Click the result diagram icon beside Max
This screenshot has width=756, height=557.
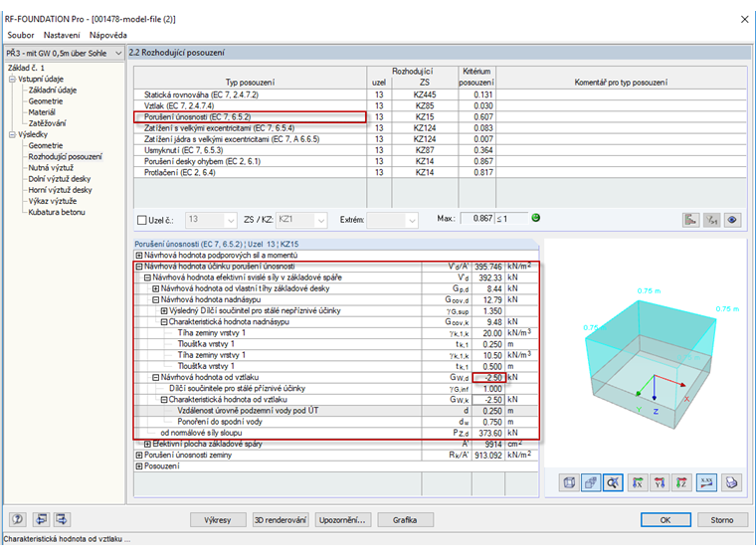point(691,220)
